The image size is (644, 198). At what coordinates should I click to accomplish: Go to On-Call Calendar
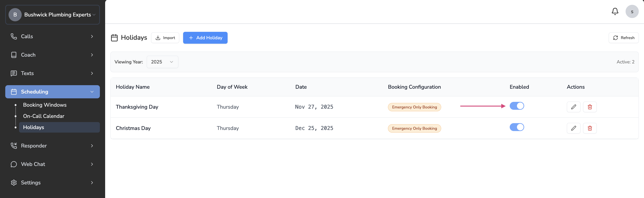[x=44, y=116]
